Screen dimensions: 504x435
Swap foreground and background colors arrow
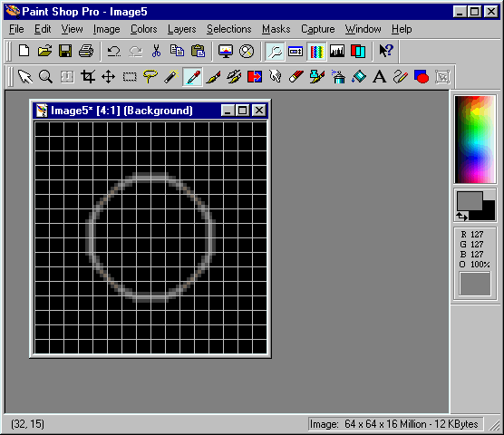click(x=461, y=217)
